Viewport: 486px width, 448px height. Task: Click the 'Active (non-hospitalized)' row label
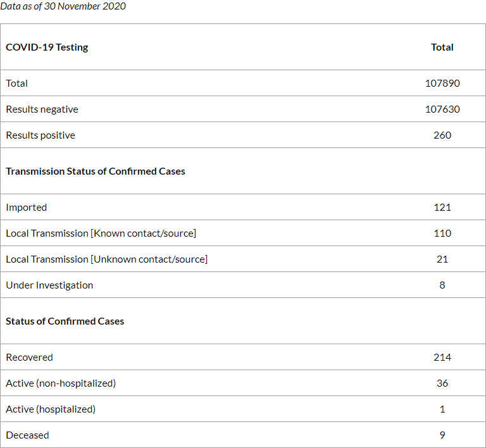click(x=61, y=383)
